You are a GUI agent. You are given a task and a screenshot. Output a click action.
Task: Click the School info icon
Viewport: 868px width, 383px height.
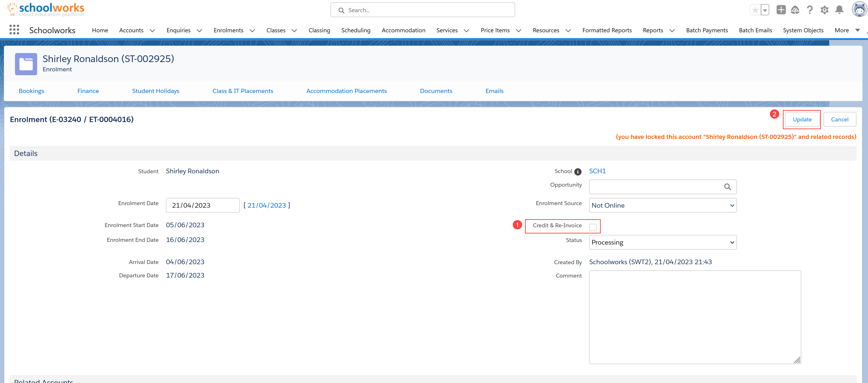pyautogui.click(x=577, y=172)
